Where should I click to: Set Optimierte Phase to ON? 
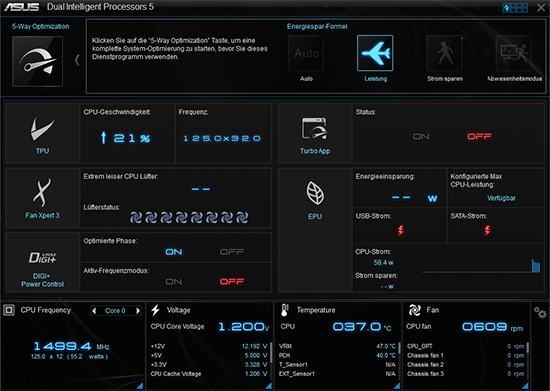[x=174, y=252]
